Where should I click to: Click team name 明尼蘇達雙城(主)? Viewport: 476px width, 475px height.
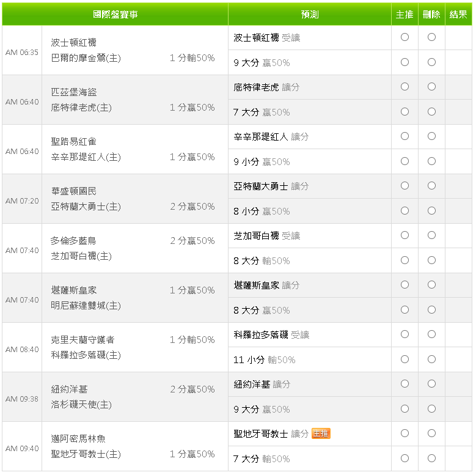click(86, 306)
